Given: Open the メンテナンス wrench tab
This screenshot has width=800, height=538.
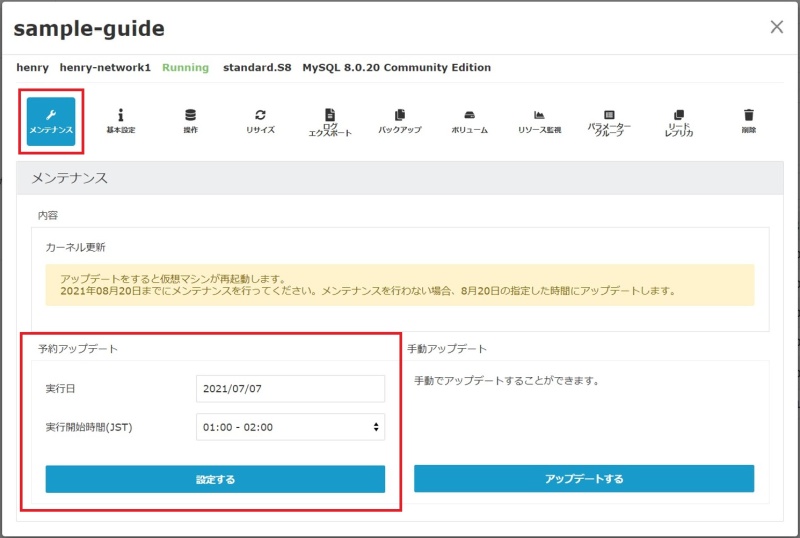Looking at the screenshot, I should click(51, 121).
